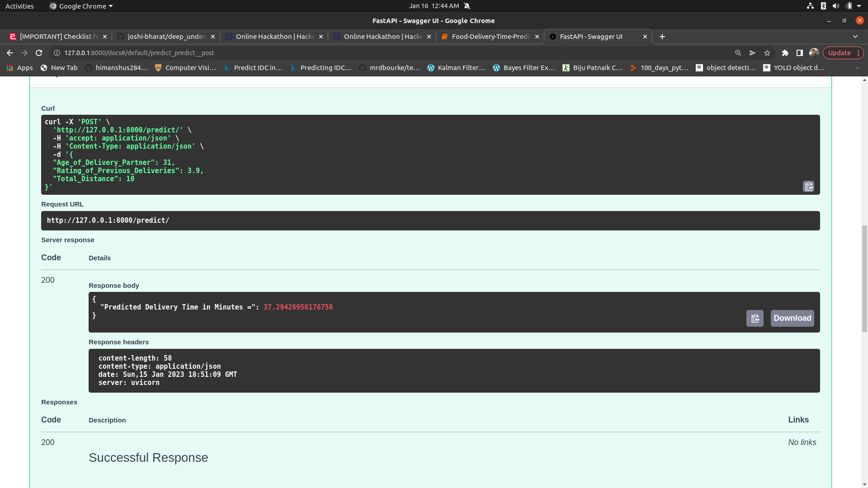
Task: Click the Update button
Action: [840, 53]
